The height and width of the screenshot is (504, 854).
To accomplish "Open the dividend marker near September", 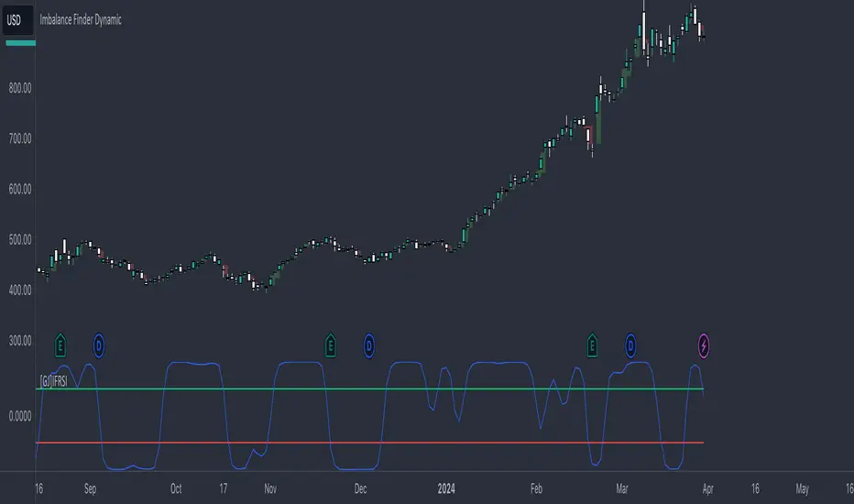I will point(99,345).
